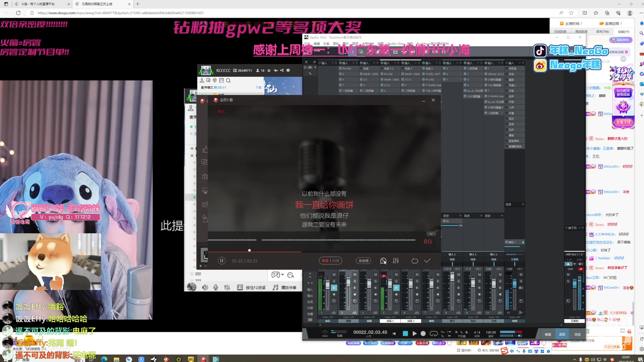Share the RCCCCC channel via share icon
Screen dimensions: 644x362
coord(282,70)
